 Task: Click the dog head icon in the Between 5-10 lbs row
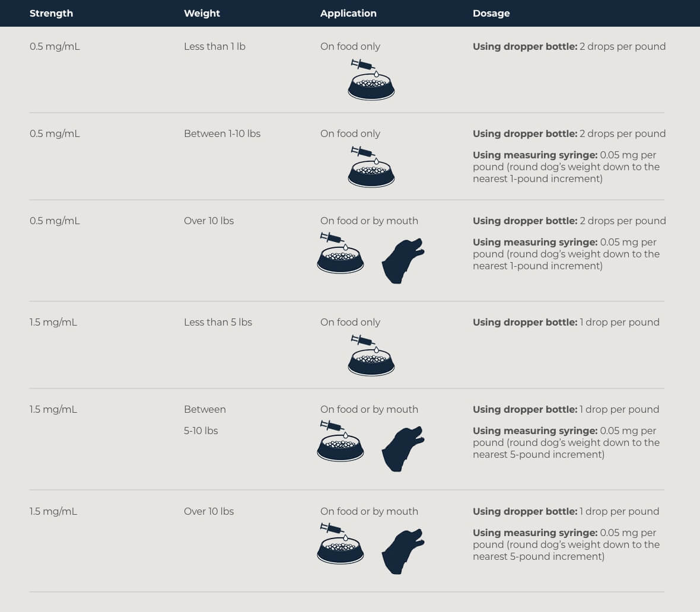pos(403,449)
